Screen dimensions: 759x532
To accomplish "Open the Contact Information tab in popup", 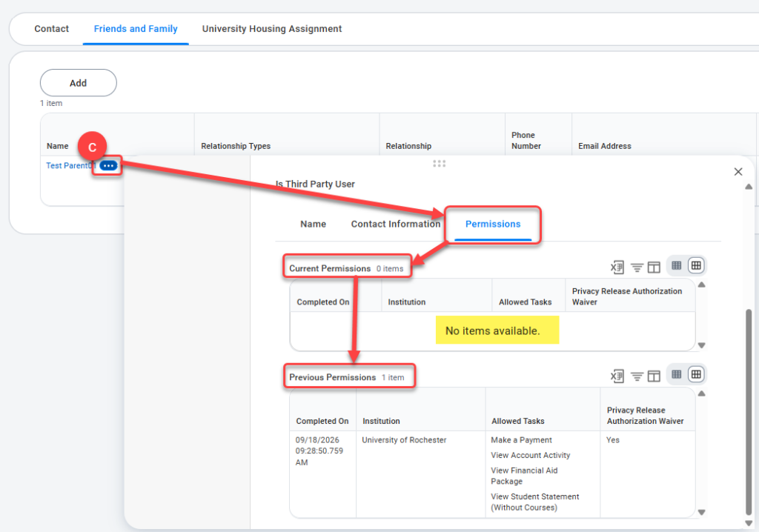I will click(396, 224).
